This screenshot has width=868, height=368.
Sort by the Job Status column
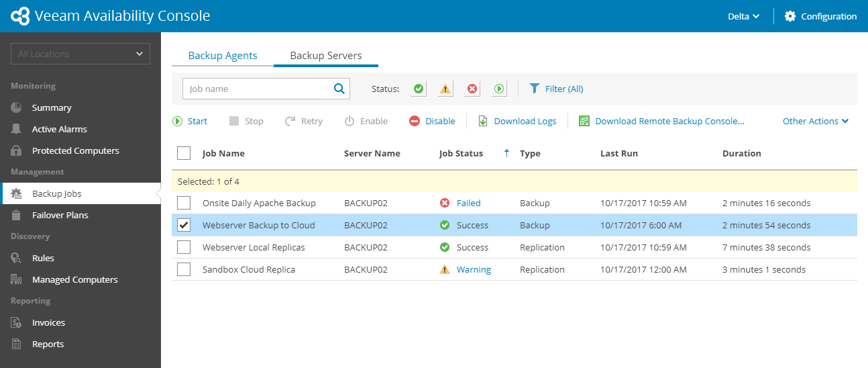pyautogui.click(x=461, y=153)
